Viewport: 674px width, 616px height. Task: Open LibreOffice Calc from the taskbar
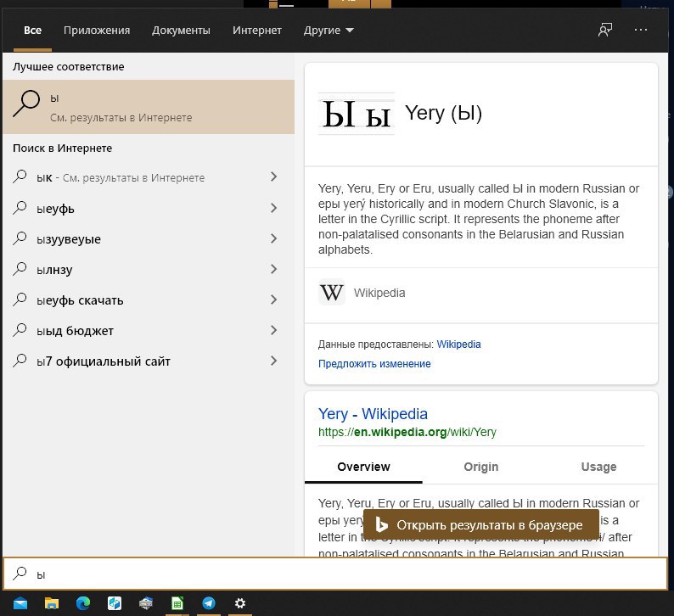click(177, 603)
